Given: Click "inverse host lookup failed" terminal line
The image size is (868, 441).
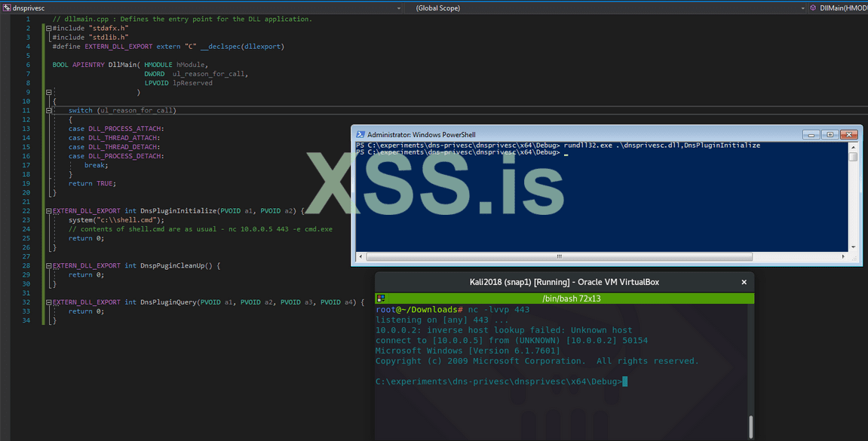Looking at the screenshot, I should pos(504,330).
